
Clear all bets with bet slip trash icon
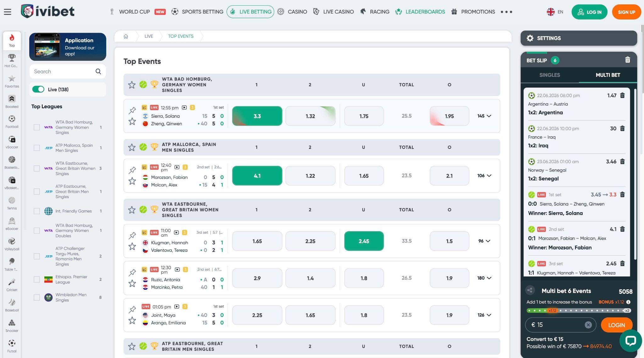click(628, 60)
